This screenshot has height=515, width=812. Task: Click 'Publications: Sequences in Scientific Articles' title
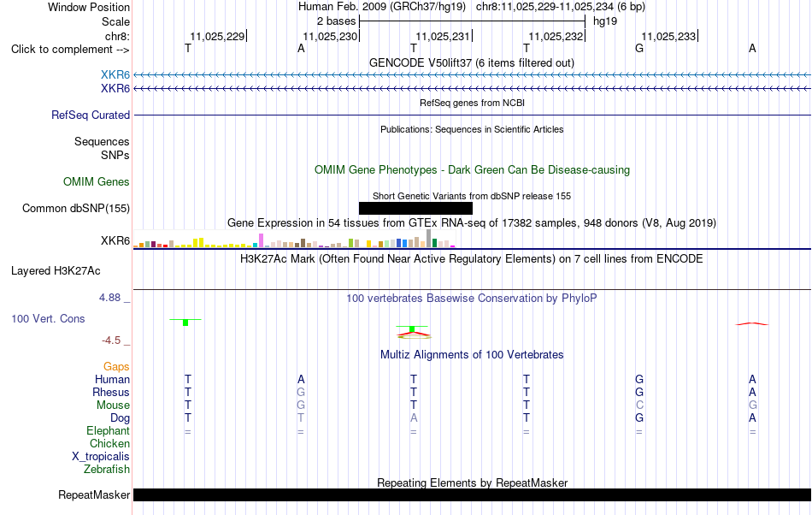[x=472, y=129]
